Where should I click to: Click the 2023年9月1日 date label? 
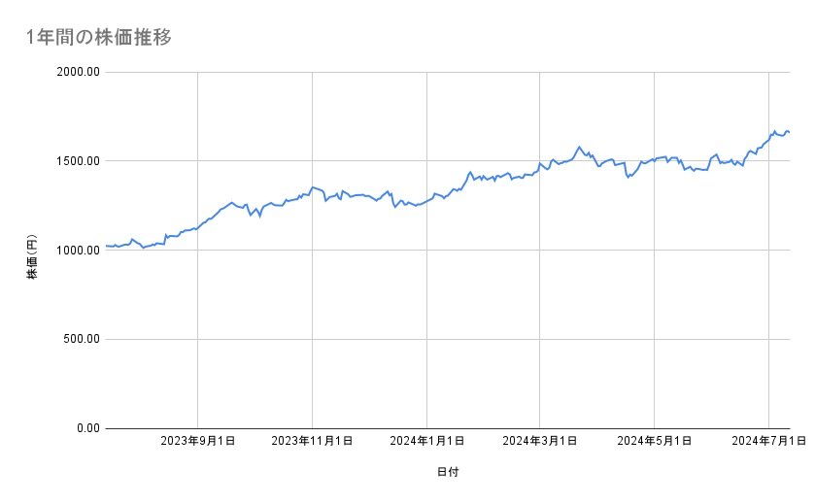[x=198, y=442]
